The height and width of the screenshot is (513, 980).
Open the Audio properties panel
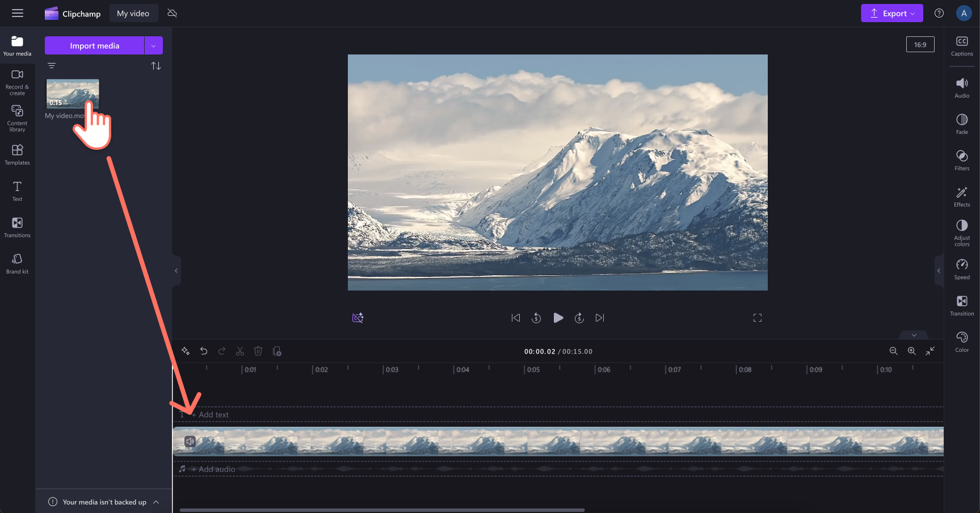(x=962, y=88)
